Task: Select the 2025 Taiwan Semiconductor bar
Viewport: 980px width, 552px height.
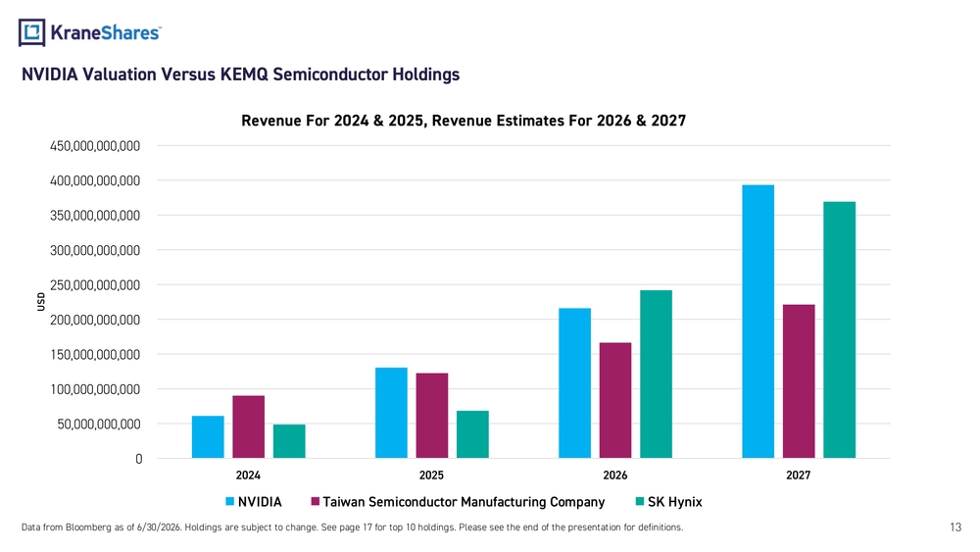Action: (x=432, y=416)
